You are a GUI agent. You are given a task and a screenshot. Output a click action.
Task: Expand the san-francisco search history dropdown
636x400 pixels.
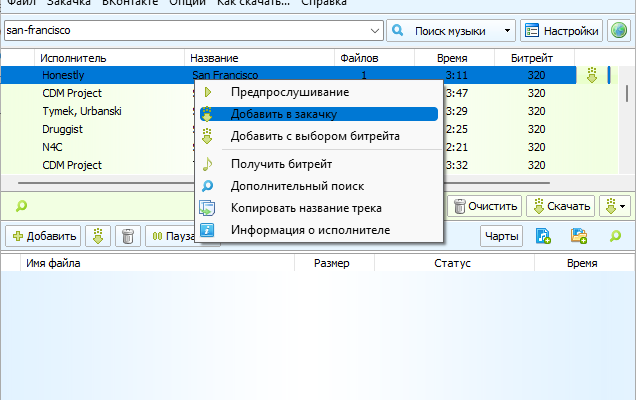(x=375, y=31)
